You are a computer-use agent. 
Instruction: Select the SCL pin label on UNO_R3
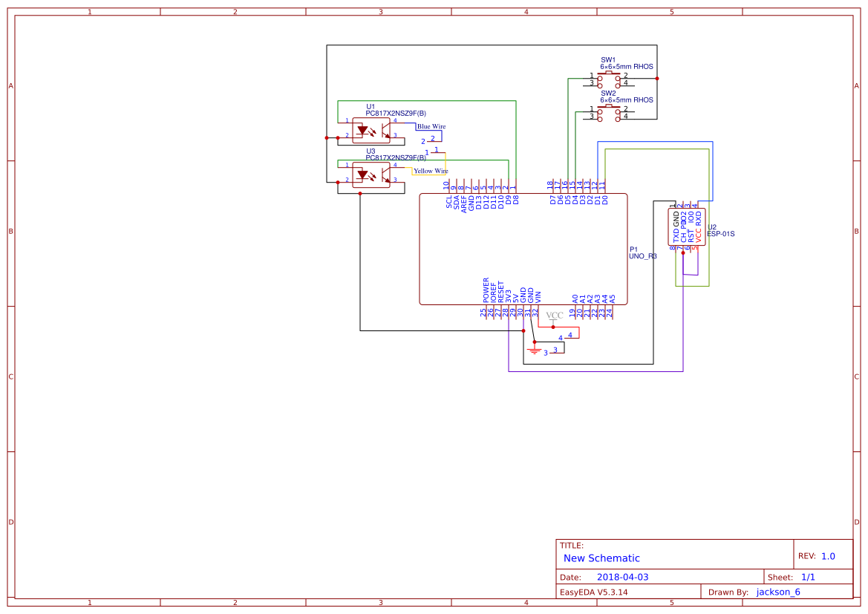click(448, 200)
